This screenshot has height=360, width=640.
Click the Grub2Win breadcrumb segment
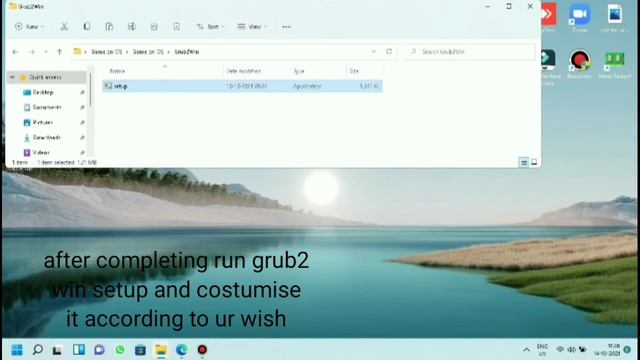[187, 52]
